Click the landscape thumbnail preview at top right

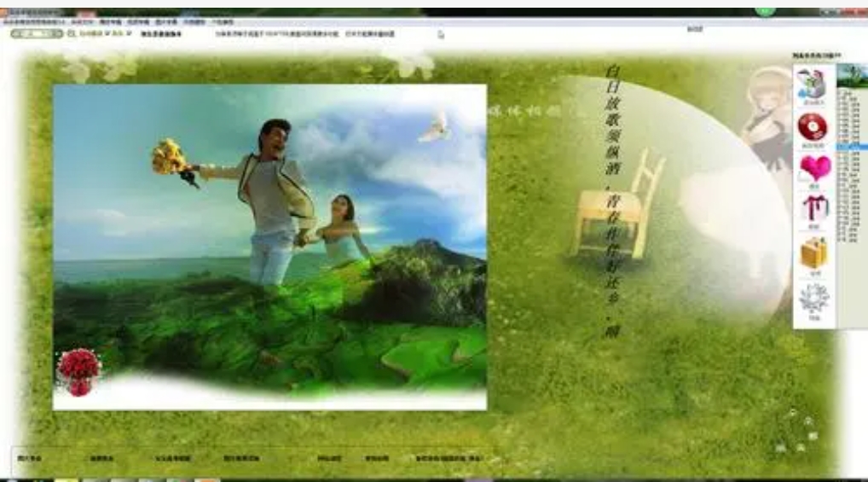click(852, 77)
